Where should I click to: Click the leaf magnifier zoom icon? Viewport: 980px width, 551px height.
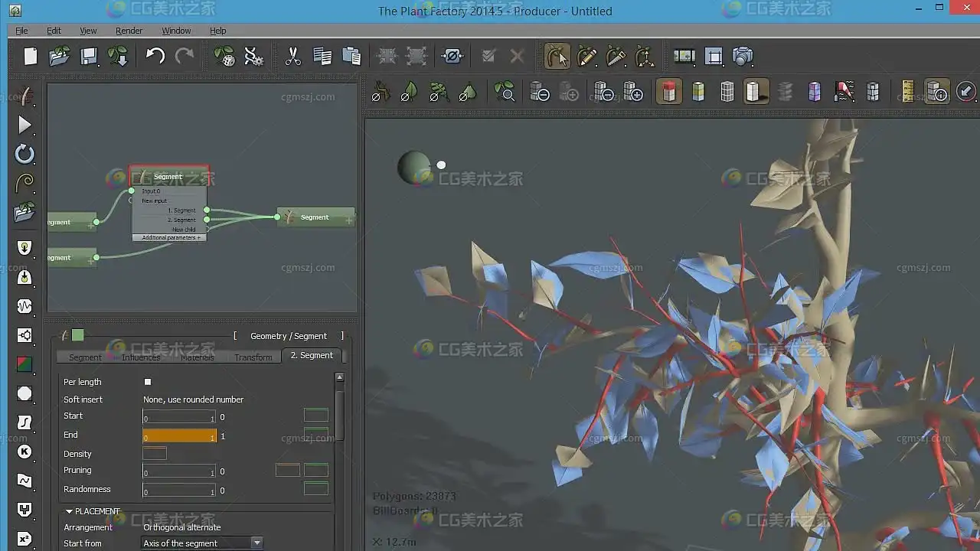pos(505,93)
